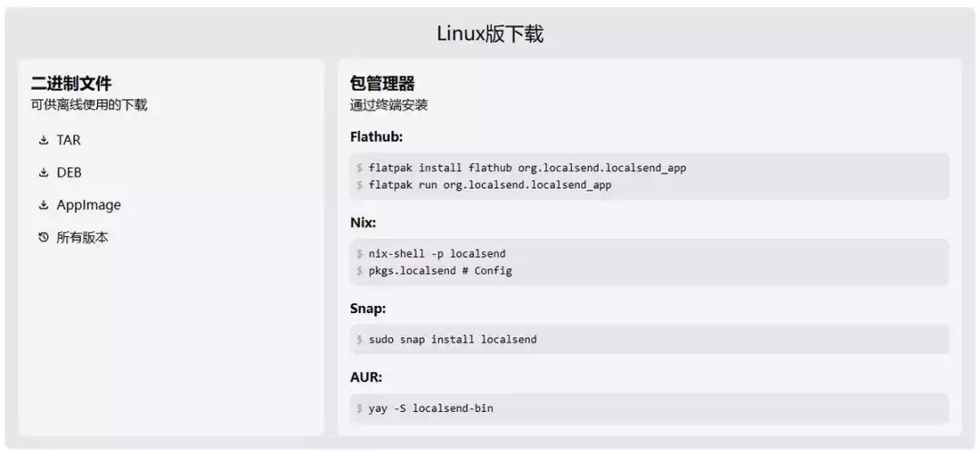Viewport: 980px width, 453px height.
Task: Click the download icon beside TAR
Action: coord(43,141)
